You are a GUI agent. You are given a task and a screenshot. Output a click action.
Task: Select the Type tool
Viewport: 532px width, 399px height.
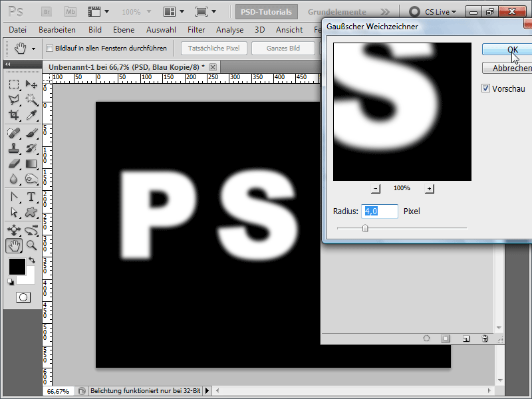pyautogui.click(x=31, y=196)
